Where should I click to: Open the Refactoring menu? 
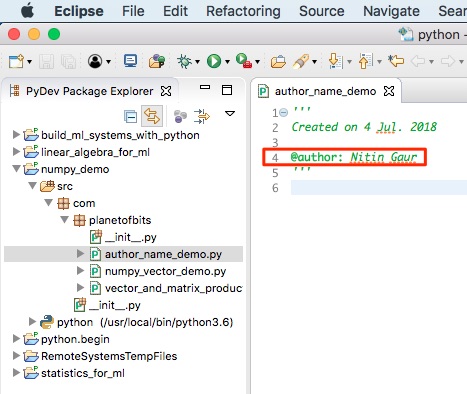point(243,11)
